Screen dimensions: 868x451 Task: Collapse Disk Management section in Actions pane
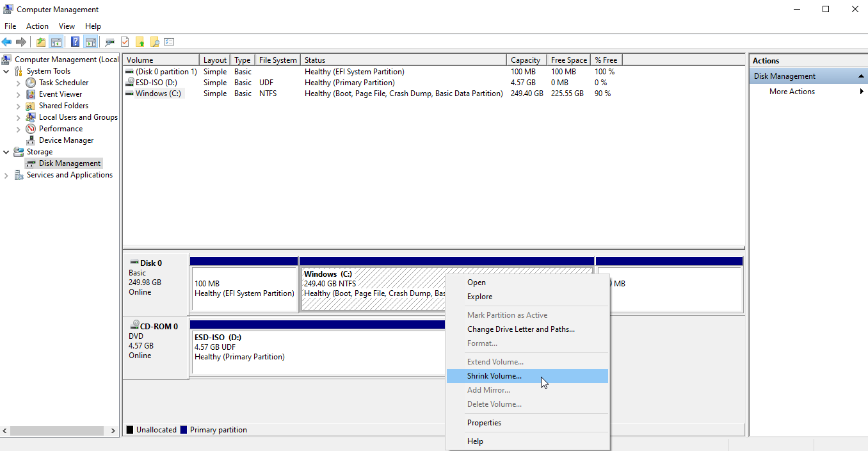[x=861, y=76]
